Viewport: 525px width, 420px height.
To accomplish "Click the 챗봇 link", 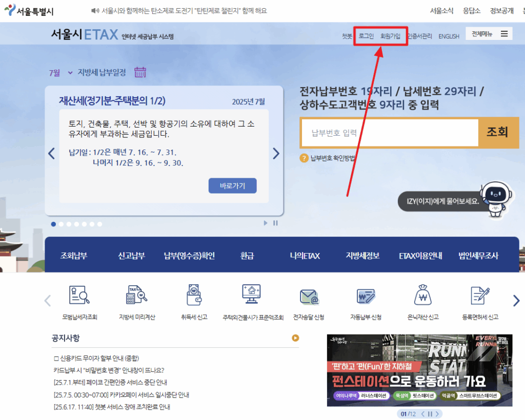I will coord(347,36).
